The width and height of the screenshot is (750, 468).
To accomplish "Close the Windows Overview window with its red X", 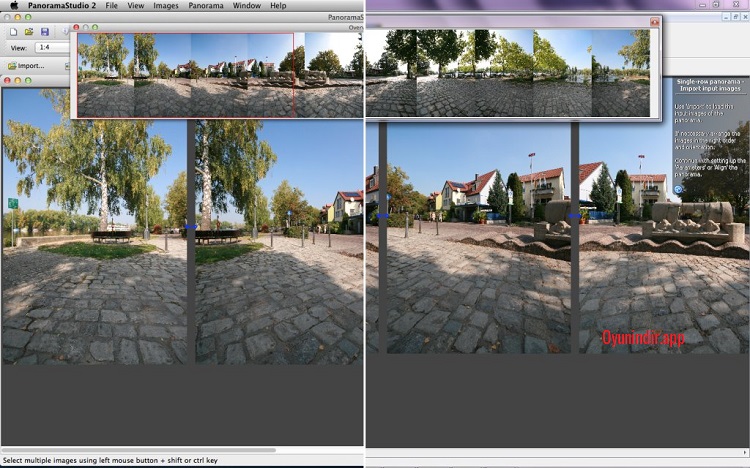I will tap(654, 22).
